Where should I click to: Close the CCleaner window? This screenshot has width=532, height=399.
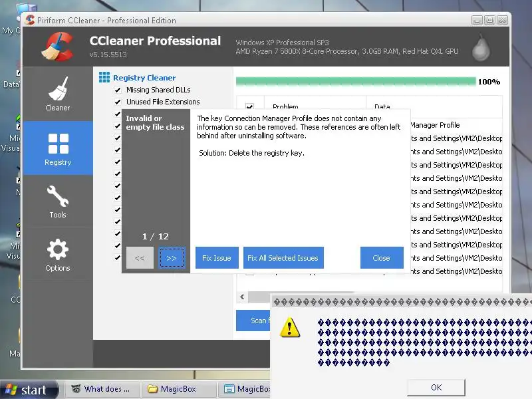click(x=503, y=20)
